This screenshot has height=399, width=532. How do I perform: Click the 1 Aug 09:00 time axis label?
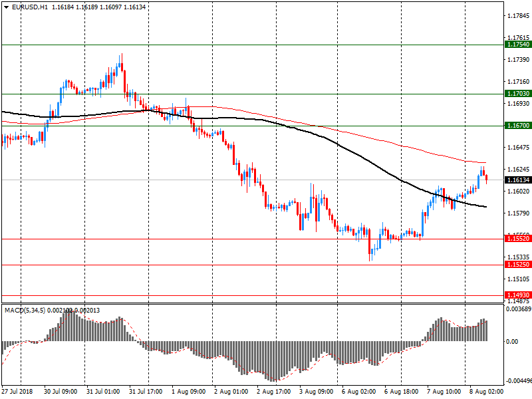click(188, 391)
